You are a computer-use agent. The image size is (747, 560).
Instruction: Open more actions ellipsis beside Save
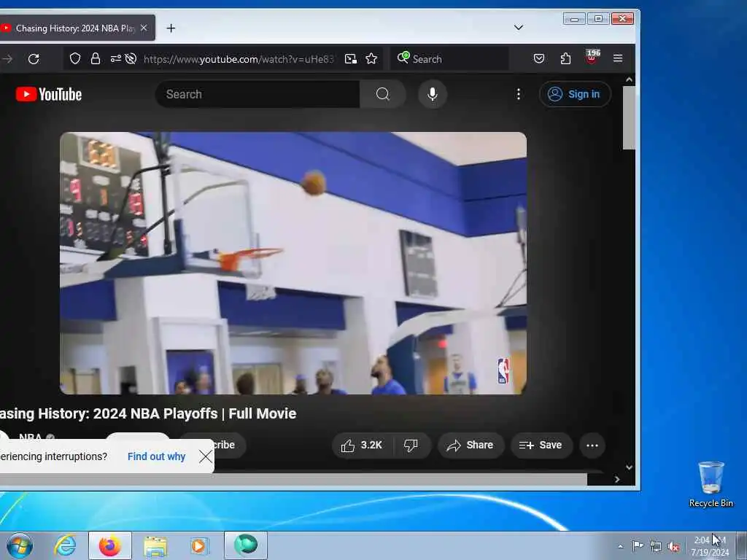[592, 446]
